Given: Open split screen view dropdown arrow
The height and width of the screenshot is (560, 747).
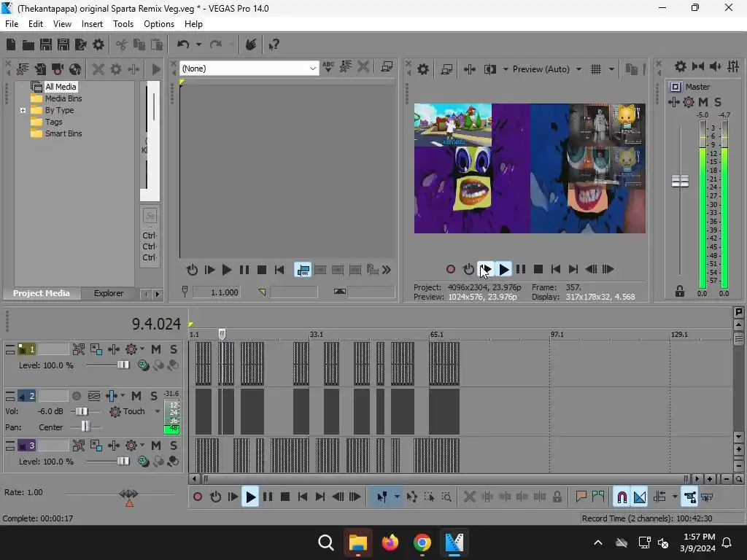Looking at the screenshot, I should coord(505,69).
